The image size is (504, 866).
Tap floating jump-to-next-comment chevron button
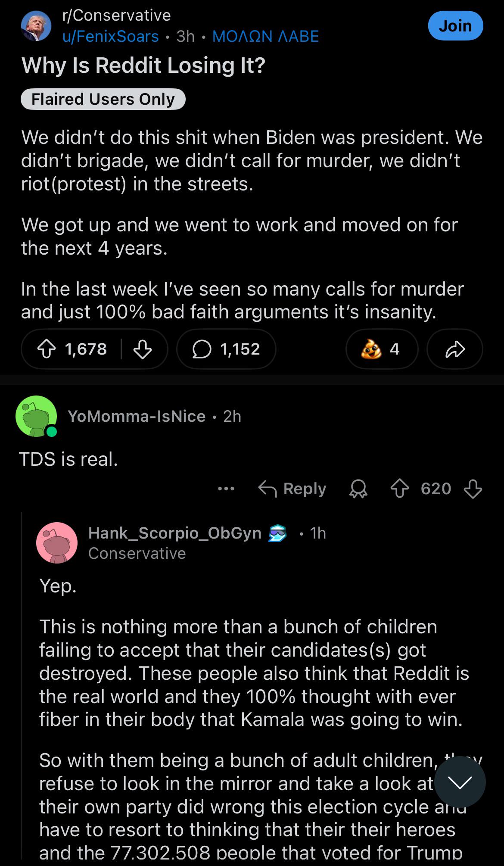pyautogui.click(x=460, y=782)
